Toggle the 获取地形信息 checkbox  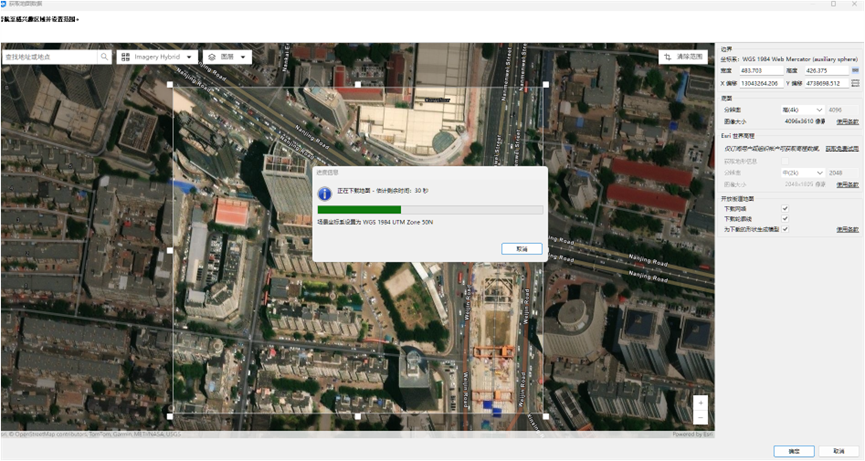[x=784, y=161]
